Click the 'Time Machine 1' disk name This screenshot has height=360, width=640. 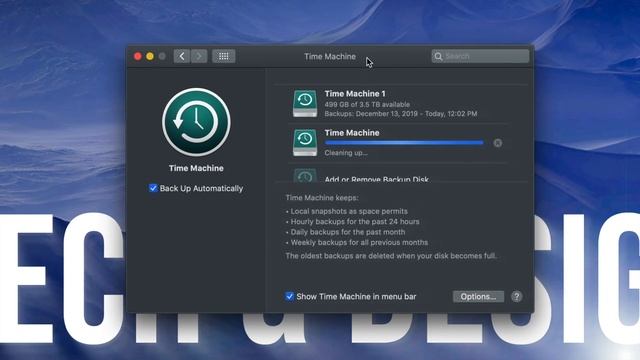click(355, 93)
